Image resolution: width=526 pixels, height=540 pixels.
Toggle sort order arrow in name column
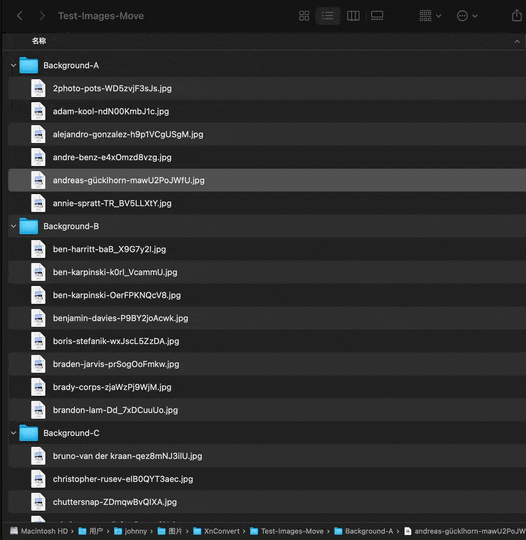(x=517, y=42)
